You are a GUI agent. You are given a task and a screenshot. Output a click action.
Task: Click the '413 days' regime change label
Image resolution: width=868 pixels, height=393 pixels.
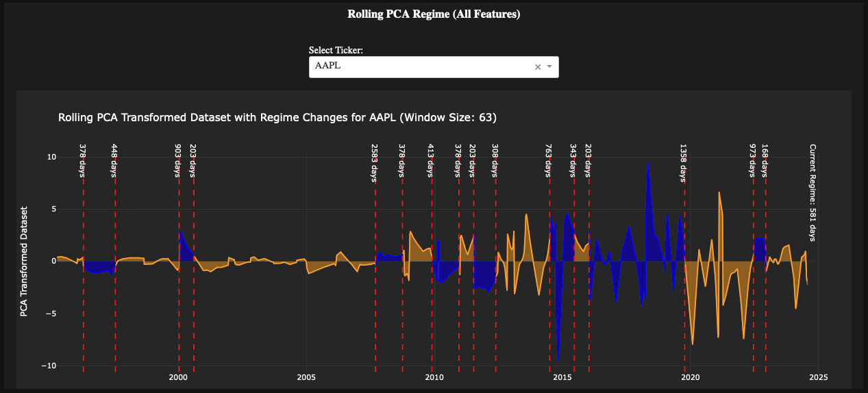431,160
